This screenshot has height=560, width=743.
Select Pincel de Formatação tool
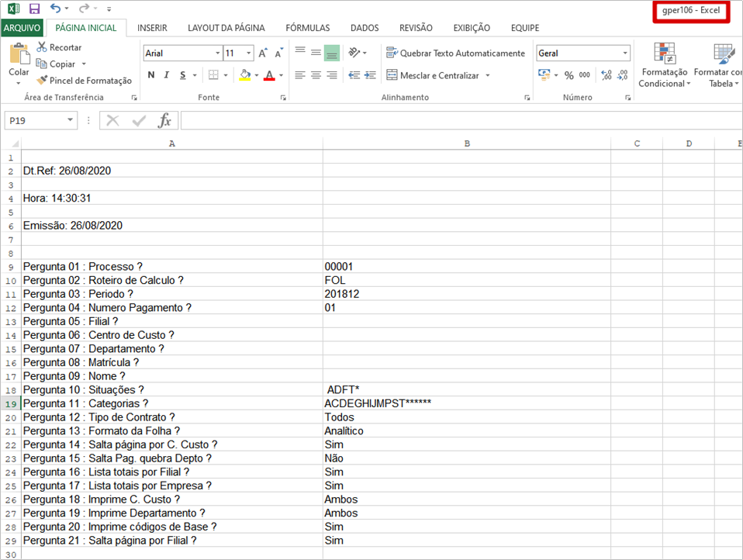pos(85,81)
